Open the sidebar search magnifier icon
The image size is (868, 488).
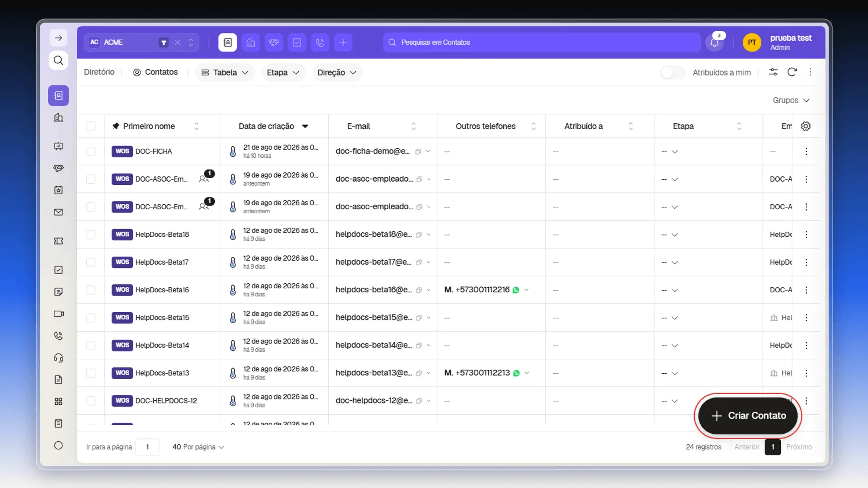click(x=58, y=60)
